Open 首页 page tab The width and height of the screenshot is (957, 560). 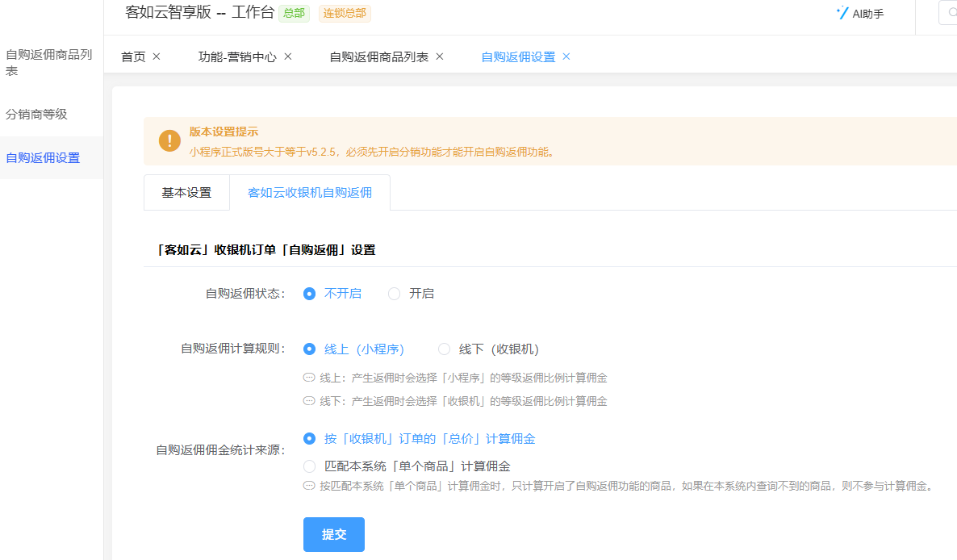click(x=133, y=56)
